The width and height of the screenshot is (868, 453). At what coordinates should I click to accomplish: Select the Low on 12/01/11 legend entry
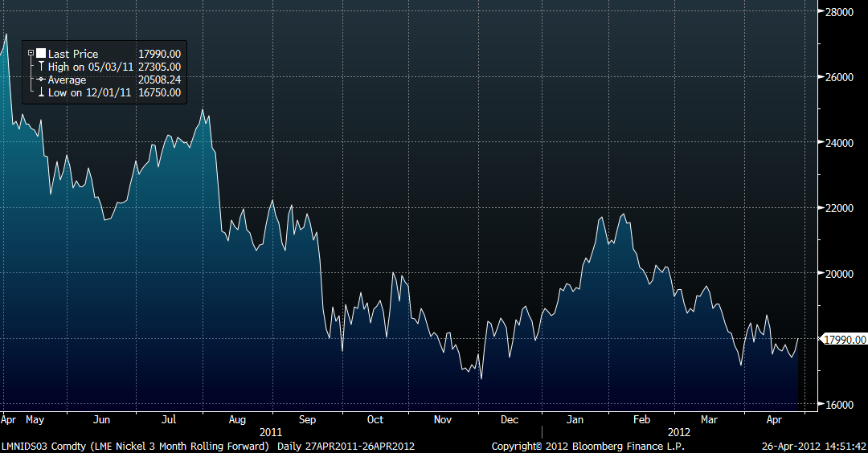pos(90,92)
